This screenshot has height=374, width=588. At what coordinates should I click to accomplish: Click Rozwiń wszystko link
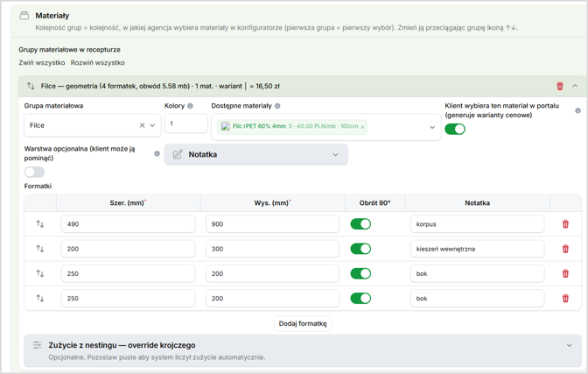(x=97, y=63)
